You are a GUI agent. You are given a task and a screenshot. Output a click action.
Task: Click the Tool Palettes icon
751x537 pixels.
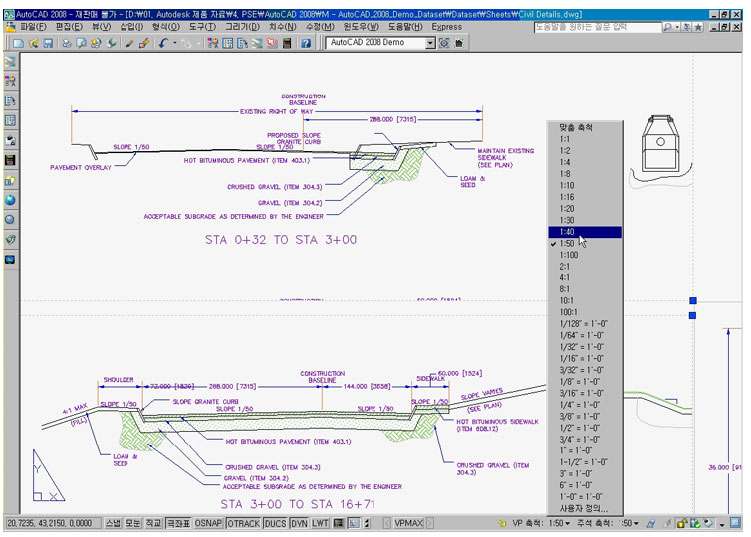point(242,44)
